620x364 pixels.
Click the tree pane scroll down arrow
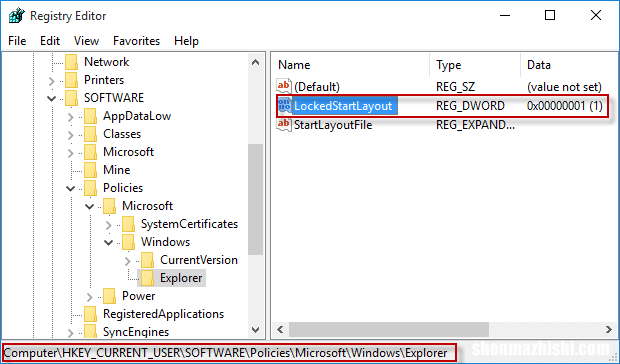click(255, 329)
